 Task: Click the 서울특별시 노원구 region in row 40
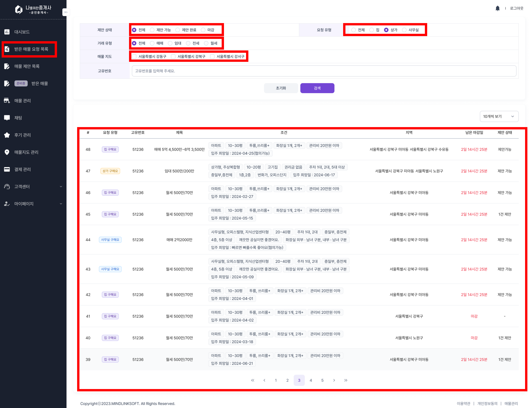click(x=409, y=338)
